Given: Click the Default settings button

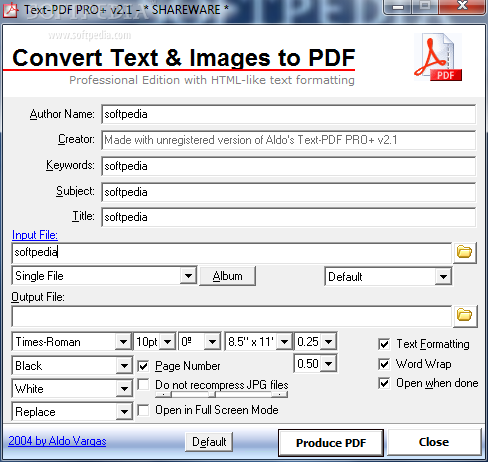Looking at the screenshot, I should (x=209, y=442).
